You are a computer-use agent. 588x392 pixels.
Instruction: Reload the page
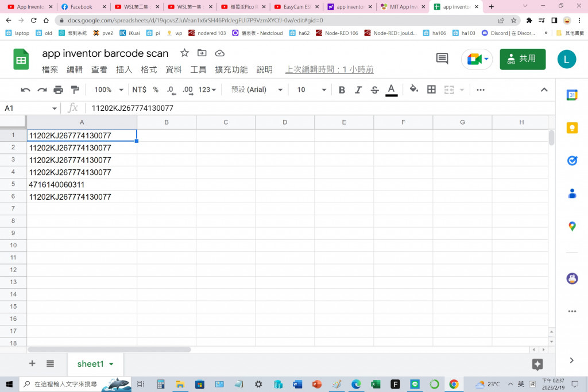[x=33, y=20]
